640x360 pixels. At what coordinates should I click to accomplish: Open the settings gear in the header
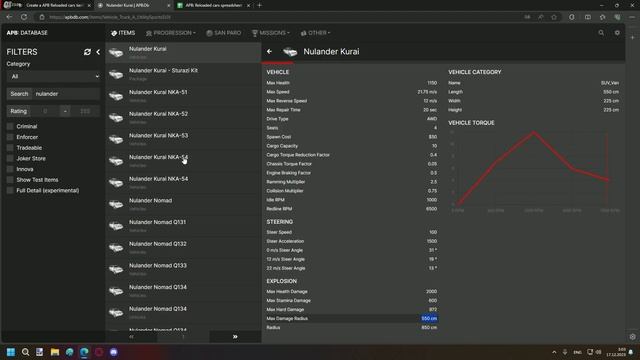(x=617, y=33)
